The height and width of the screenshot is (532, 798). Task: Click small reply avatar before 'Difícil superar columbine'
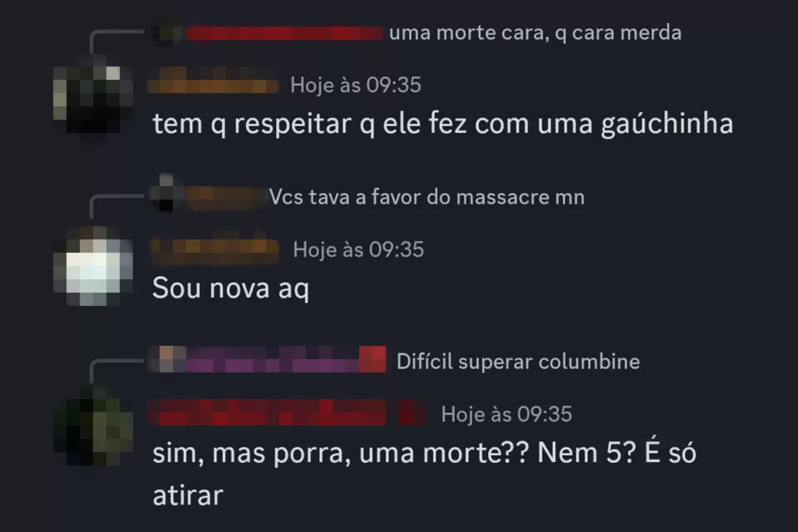pos(167,359)
